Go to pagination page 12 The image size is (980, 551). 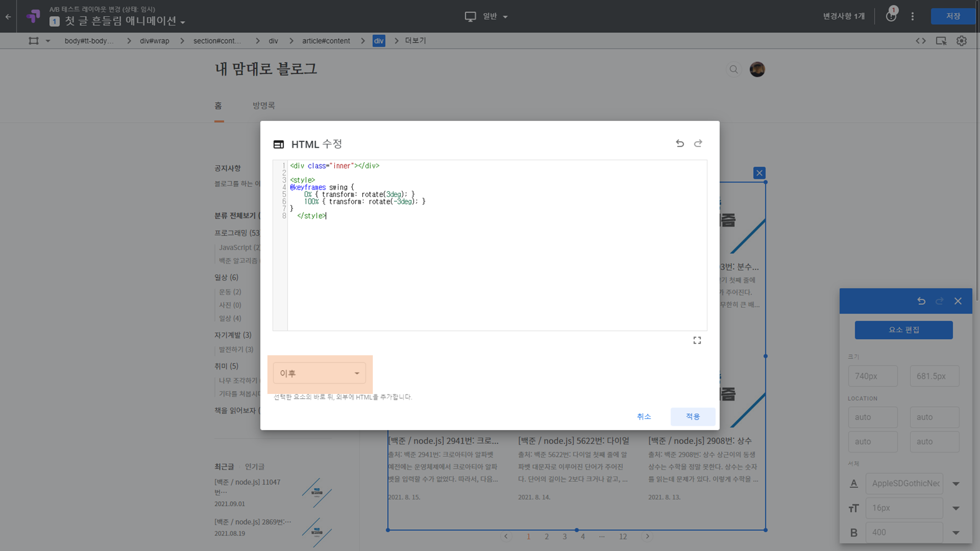[623, 537]
